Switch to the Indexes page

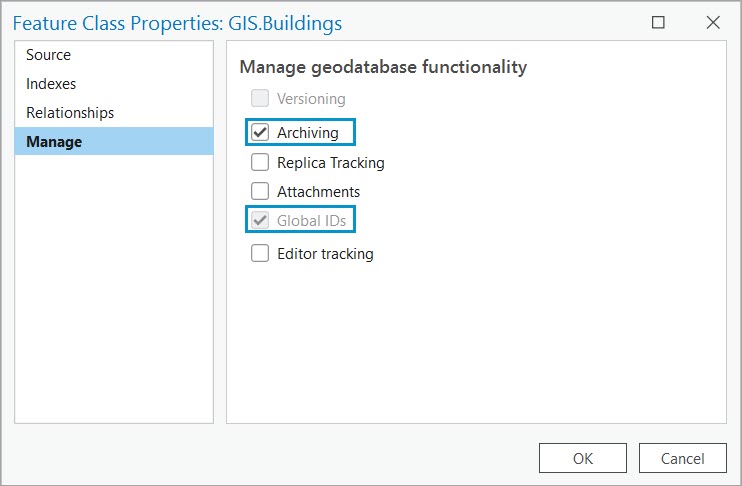coord(51,84)
